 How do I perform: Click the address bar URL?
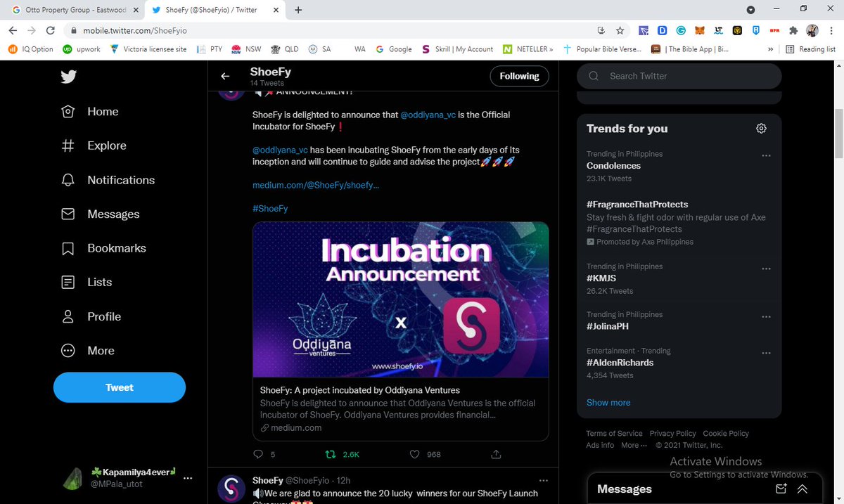135,31
